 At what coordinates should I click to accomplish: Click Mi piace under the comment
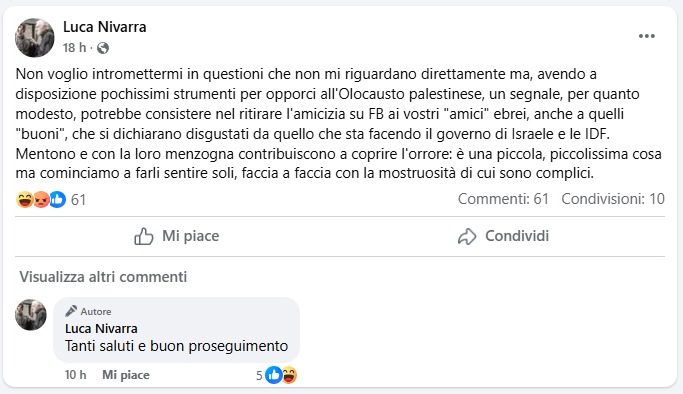(x=126, y=375)
